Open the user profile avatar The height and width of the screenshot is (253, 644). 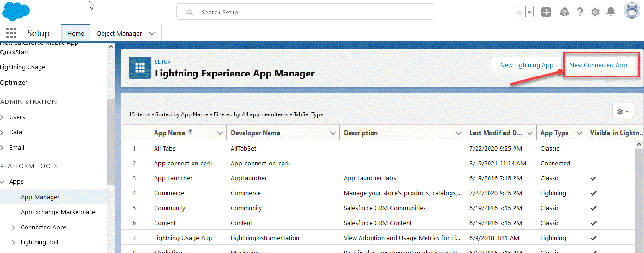pyautogui.click(x=631, y=12)
